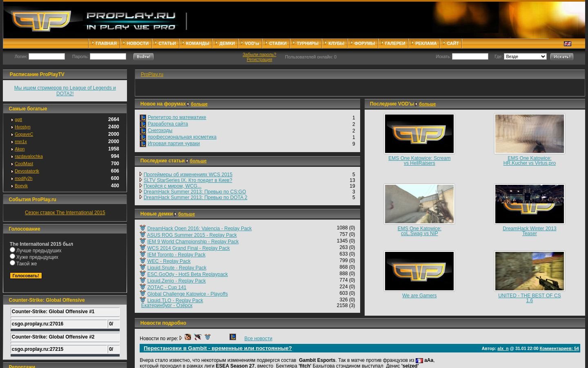Open Сезон ставок The International 2015 link
This screenshot has height=368, width=588.
(x=65, y=213)
